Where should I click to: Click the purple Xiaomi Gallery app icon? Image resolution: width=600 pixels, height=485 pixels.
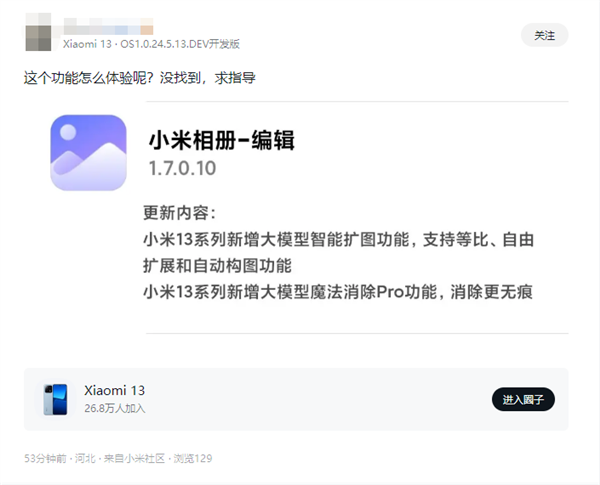pyautogui.click(x=88, y=152)
